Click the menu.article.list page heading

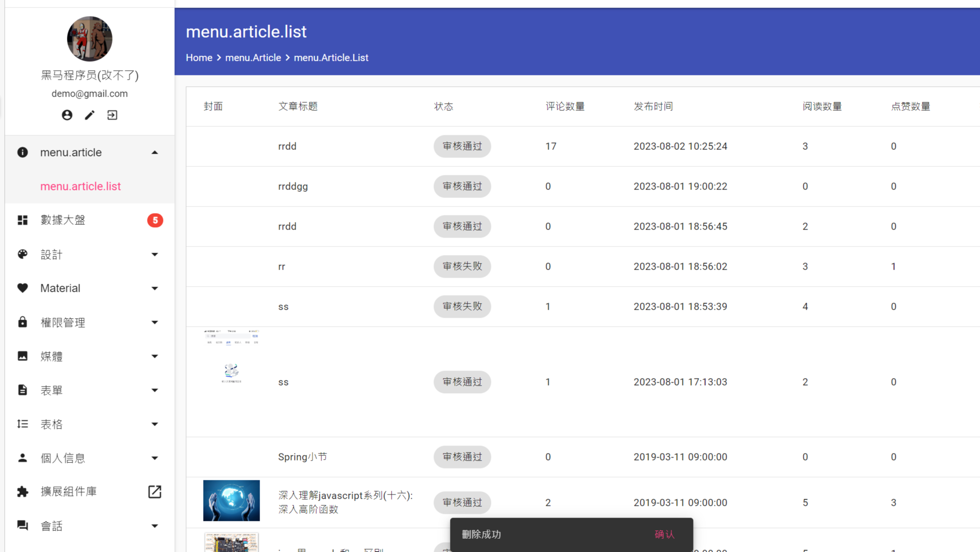[x=246, y=32]
